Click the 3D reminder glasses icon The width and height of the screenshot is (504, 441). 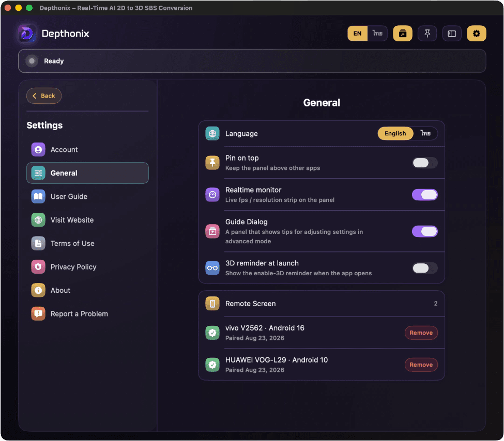(212, 268)
